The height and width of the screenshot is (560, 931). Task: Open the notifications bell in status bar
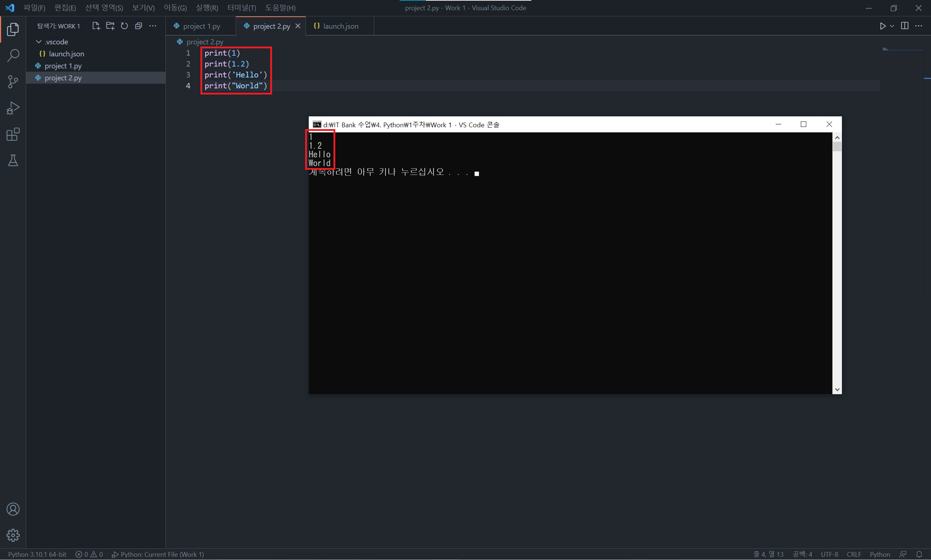919,554
